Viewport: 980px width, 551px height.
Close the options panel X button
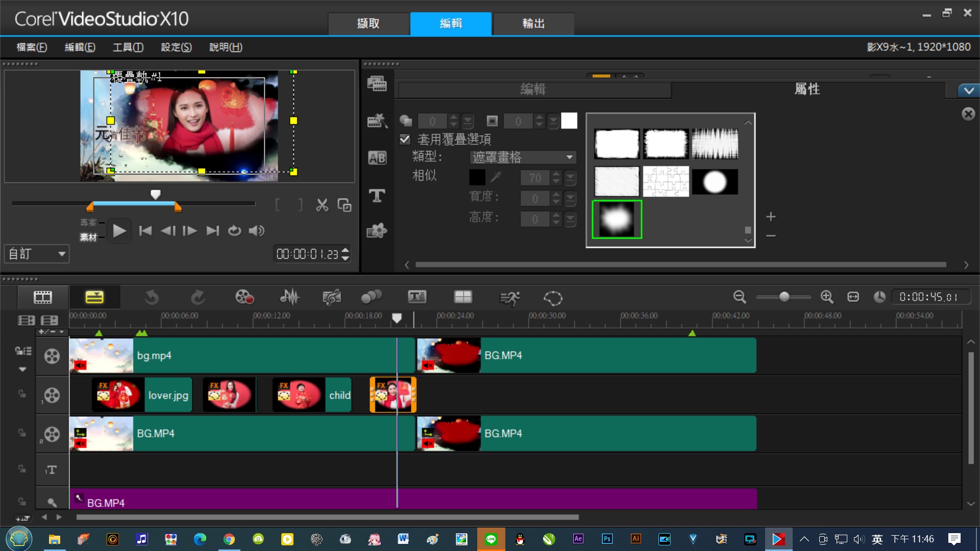pos(968,114)
